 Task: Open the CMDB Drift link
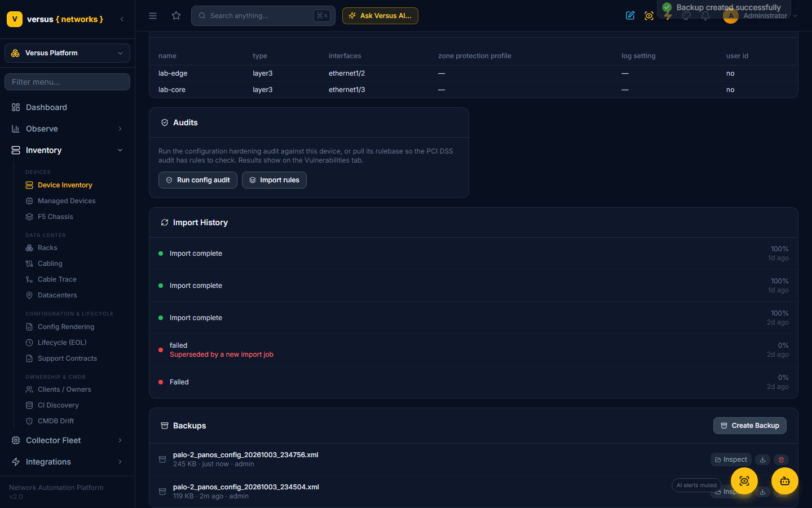pos(56,421)
